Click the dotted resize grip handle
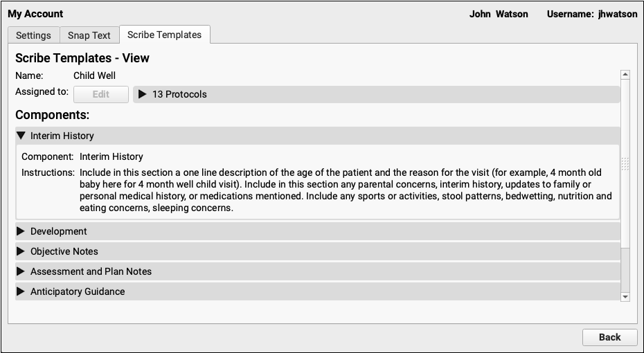644x353 pixels. click(x=625, y=164)
